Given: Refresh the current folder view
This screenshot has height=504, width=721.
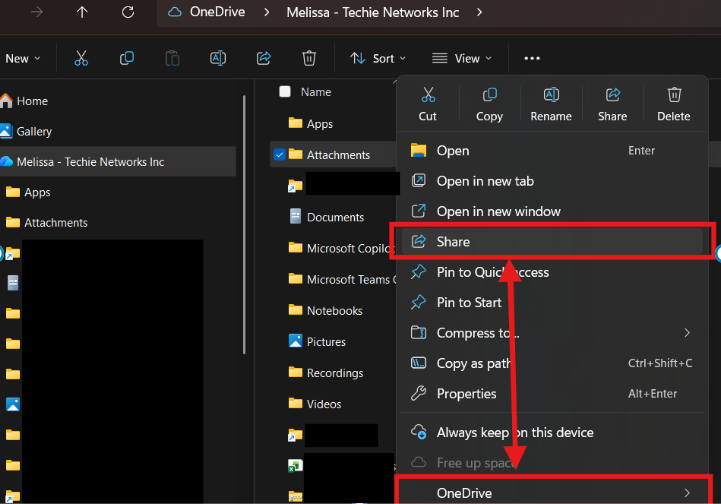Looking at the screenshot, I should click(127, 12).
